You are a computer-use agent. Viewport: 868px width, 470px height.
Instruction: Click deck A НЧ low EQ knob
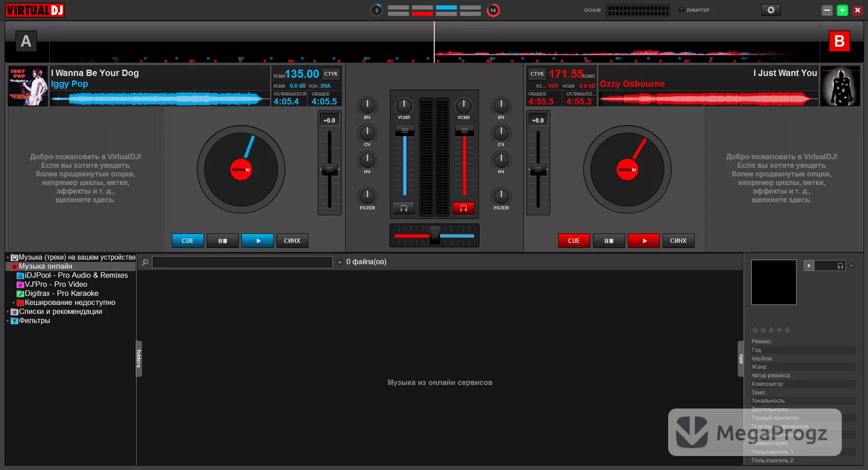[367, 160]
